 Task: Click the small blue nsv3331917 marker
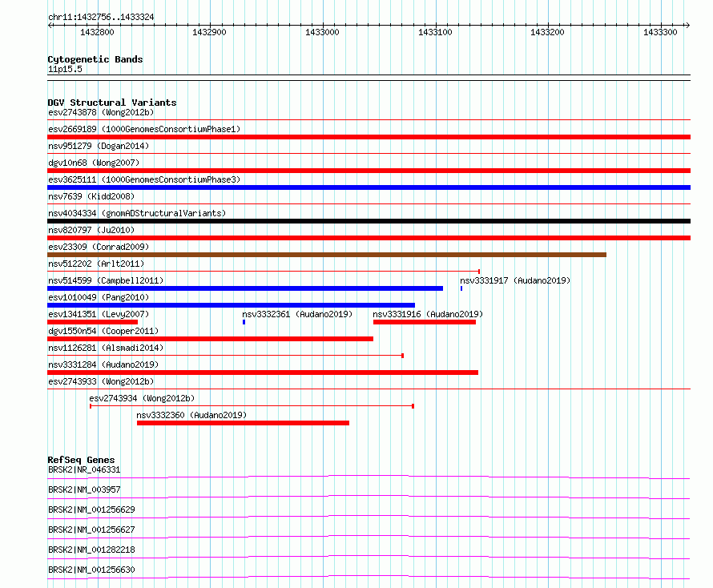461,288
